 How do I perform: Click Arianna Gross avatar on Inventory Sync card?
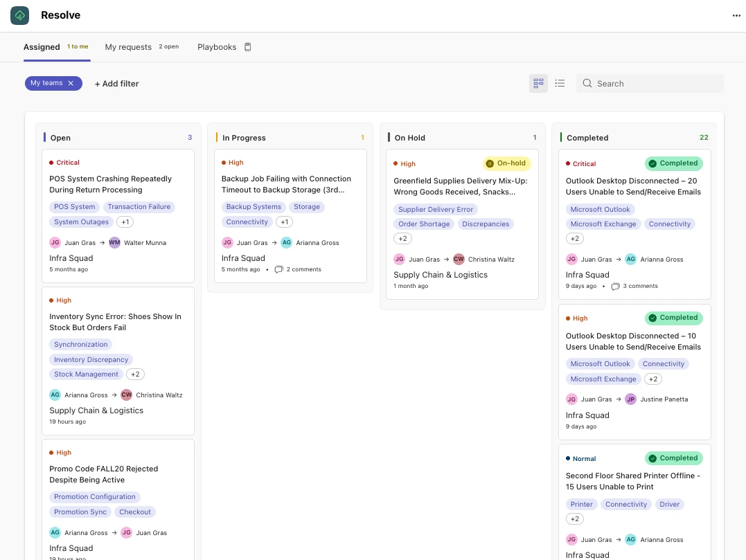click(55, 395)
